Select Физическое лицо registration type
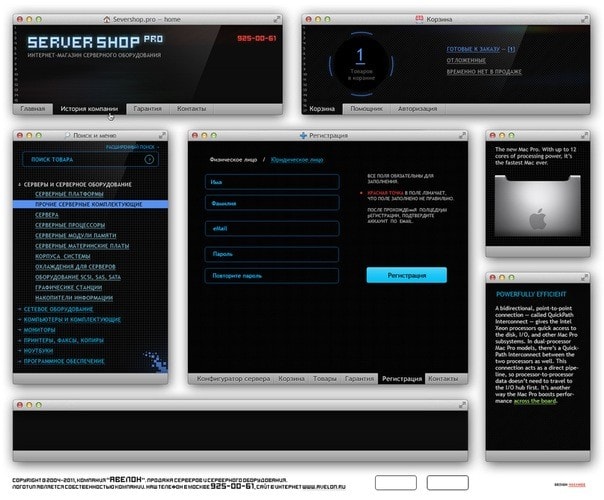 pos(233,159)
